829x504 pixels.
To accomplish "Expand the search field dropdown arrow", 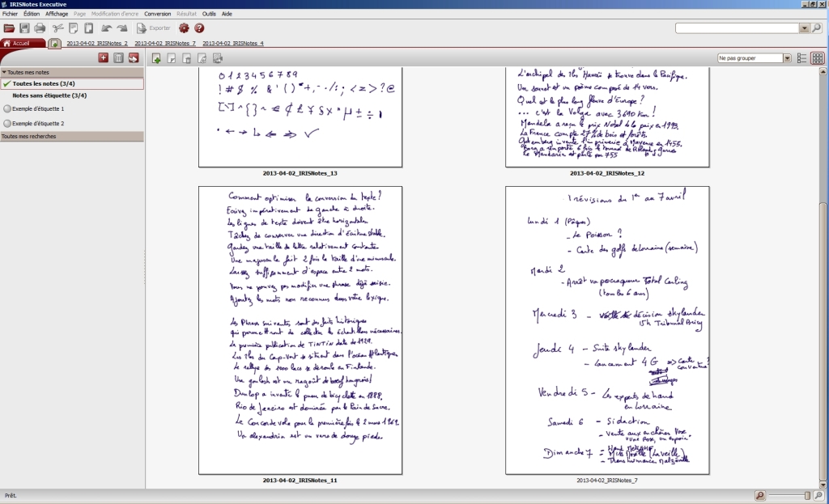I will 804,28.
